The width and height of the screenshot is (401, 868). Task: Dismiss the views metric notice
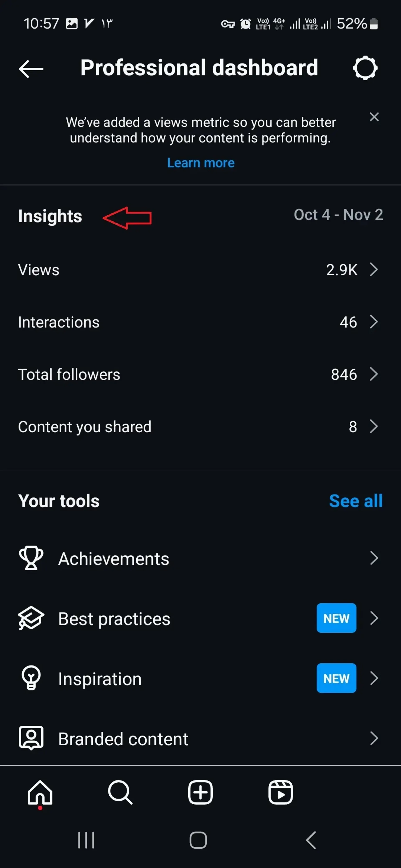[x=374, y=117]
